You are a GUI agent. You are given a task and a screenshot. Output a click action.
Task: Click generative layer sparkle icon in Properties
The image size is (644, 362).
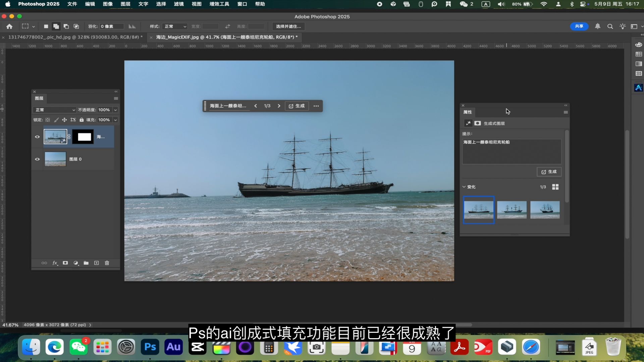pos(468,123)
